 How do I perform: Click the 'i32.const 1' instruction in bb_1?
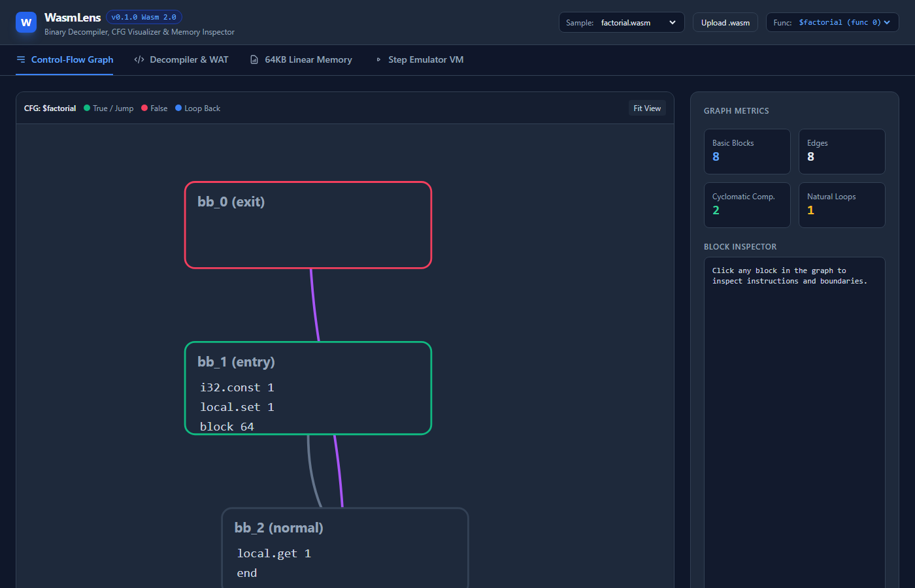237,387
